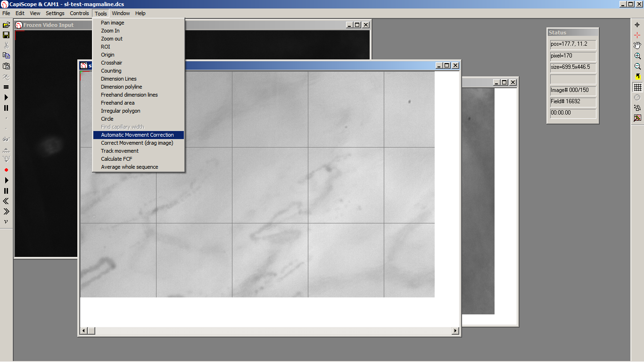Select Origin in Tools menu

pyautogui.click(x=138, y=55)
